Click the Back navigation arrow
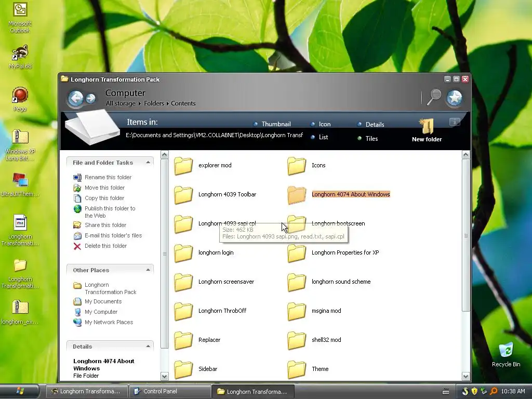Image resolution: width=532 pixels, height=399 pixels. [76, 98]
